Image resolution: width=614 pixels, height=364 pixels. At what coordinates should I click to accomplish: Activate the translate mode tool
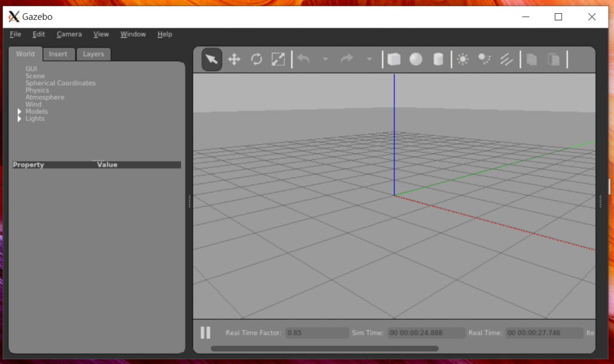[x=234, y=59]
